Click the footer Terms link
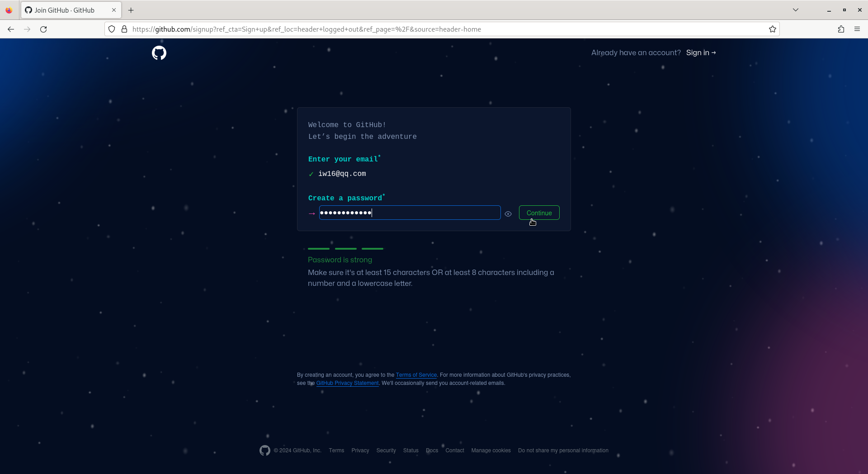 336,450
